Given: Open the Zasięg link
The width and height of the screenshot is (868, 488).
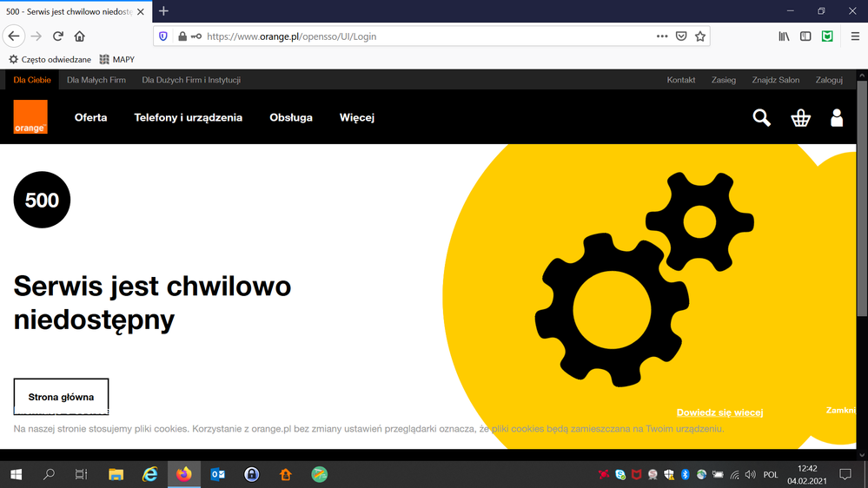Looking at the screenshot, I should point(724,80).
